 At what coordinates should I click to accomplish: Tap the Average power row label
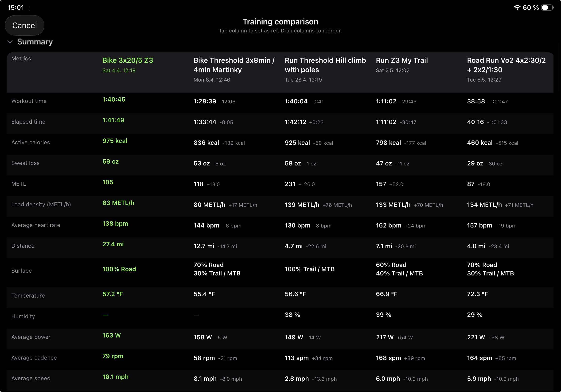pyautogui.click(x=31, y=337)
